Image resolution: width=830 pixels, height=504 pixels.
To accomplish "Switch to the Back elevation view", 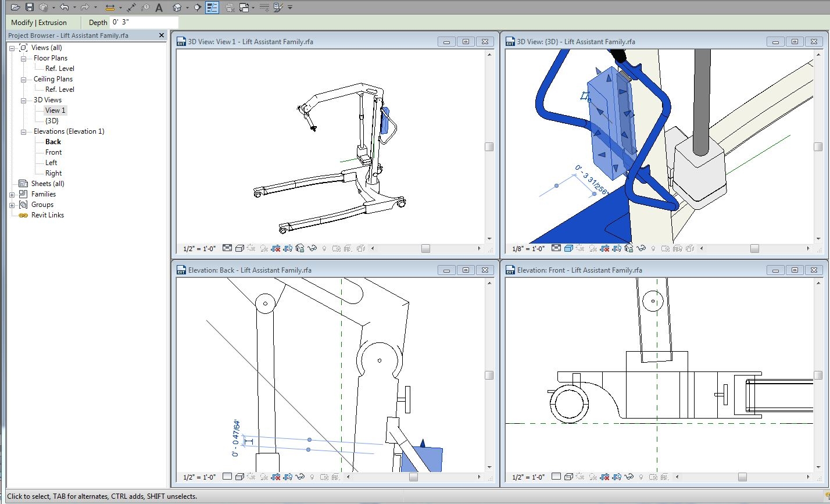I will pos(52,141).
